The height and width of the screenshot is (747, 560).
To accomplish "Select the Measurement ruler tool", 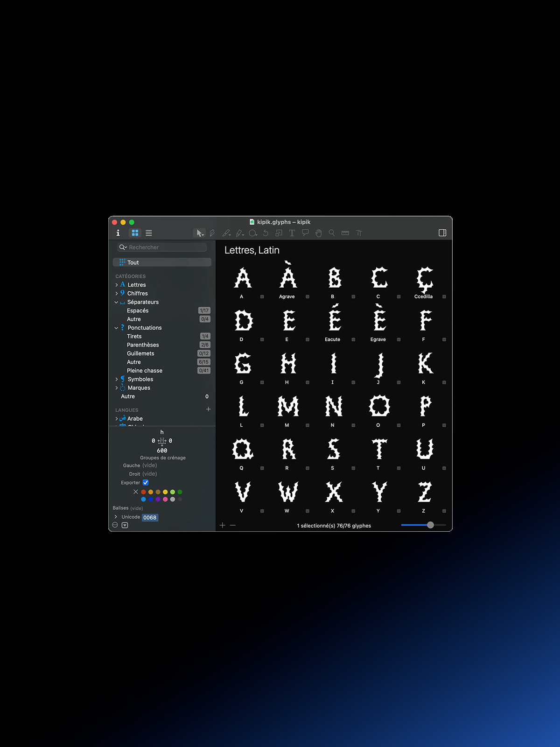I will (345, 233).
